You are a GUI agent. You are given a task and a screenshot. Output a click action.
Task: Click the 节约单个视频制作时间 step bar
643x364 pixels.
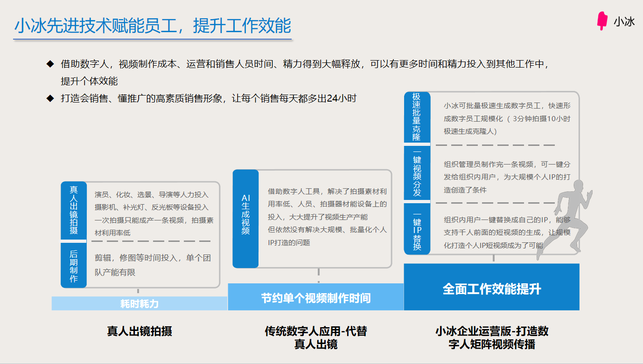click(316, 297)
